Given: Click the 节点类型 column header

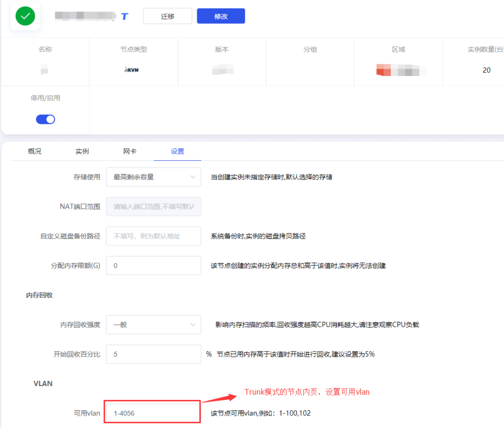Looking at the screenshot, I should tap(133, 49).
